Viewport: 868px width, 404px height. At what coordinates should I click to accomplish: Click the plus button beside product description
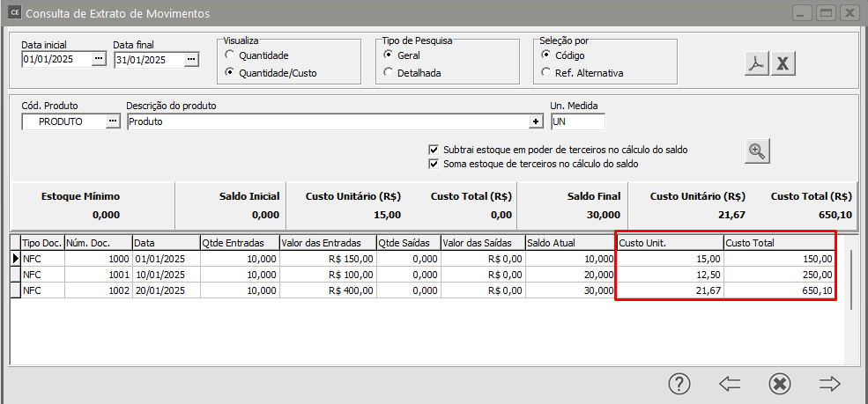click(x=536, y=122)
